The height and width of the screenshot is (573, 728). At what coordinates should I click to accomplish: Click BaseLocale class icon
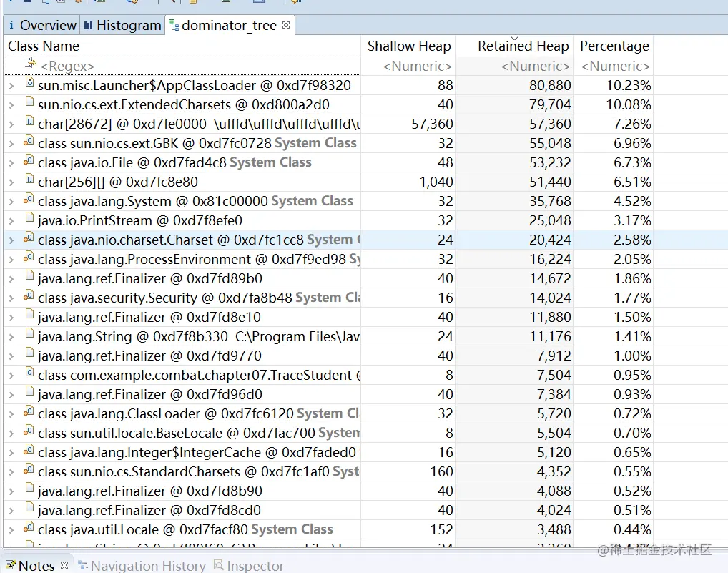pos(29,431)
